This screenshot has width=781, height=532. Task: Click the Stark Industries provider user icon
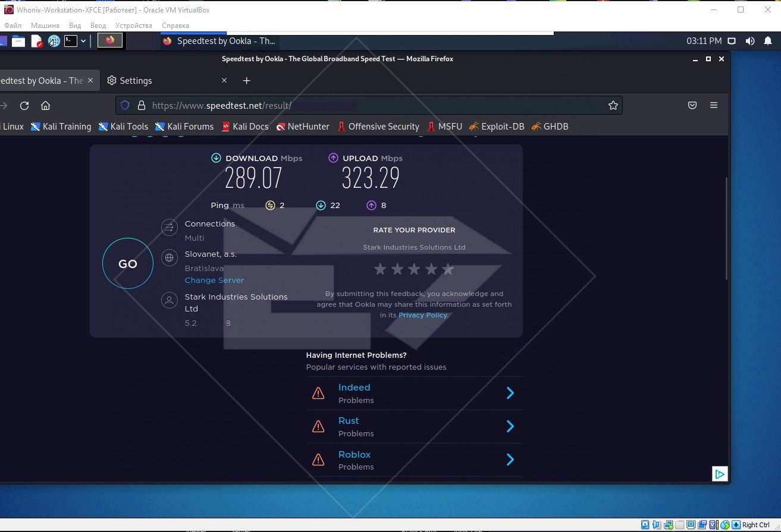coord(170,300)
